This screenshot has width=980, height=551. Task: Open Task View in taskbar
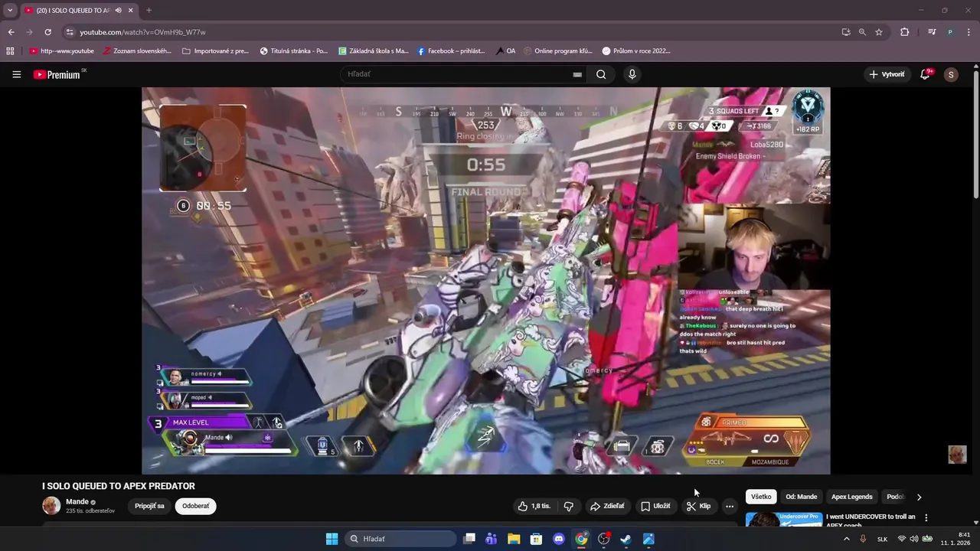coord(469,539)
